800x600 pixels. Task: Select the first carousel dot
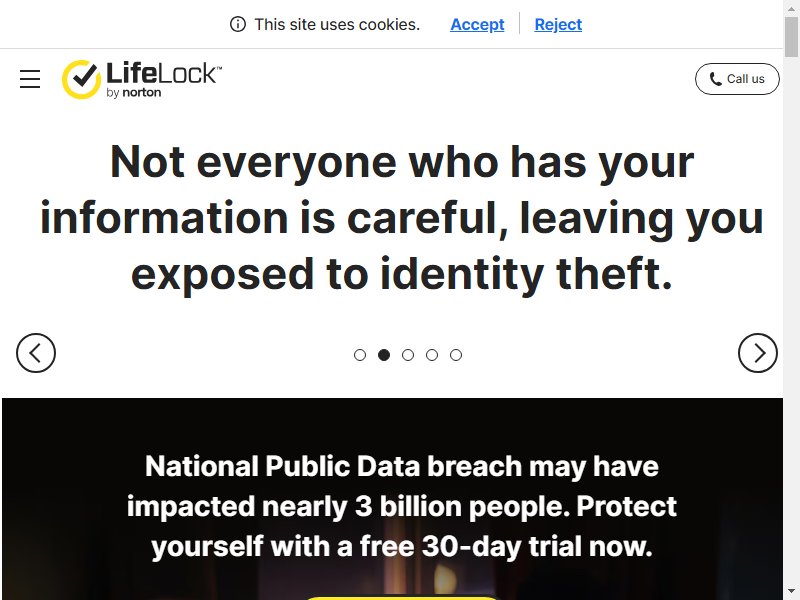pyautogui.click(x=360, y=355)
